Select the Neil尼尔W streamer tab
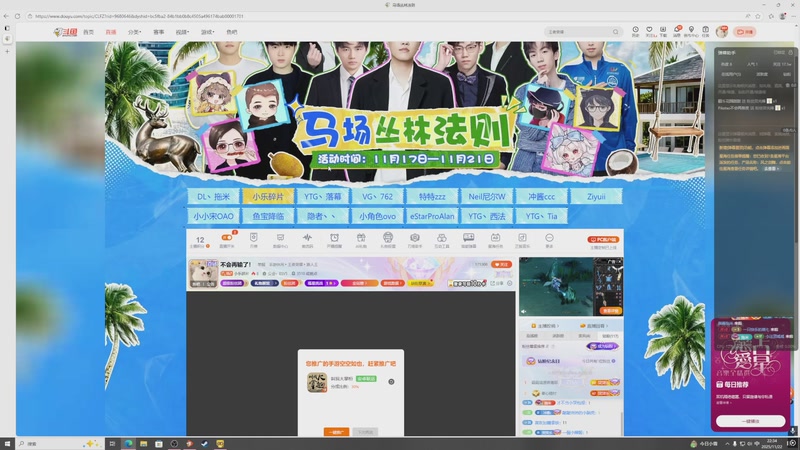 coord(487,196)
